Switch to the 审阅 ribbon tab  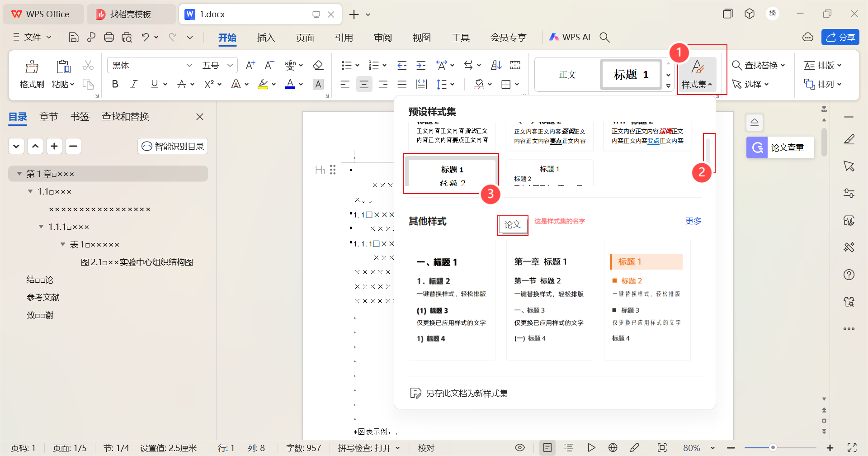tap(383, 38)
